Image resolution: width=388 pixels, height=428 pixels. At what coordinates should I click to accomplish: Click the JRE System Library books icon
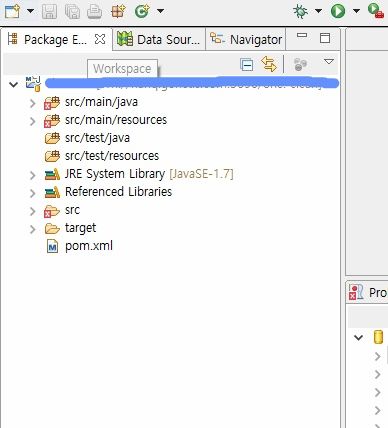tap(52, 174)
